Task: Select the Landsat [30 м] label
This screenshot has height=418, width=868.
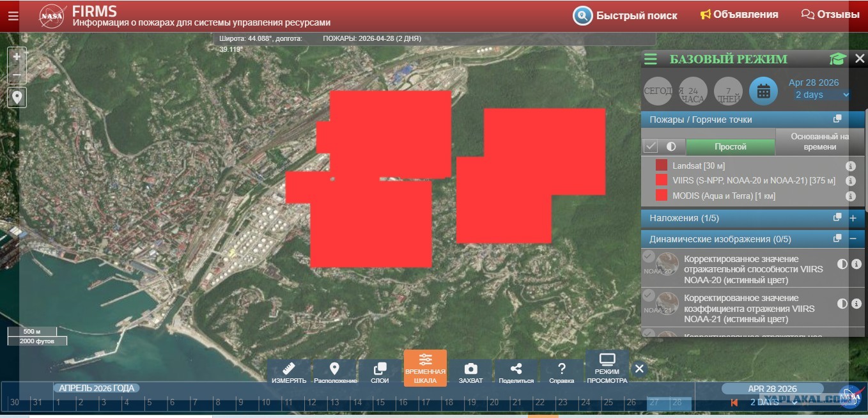Action: (699, 166)
